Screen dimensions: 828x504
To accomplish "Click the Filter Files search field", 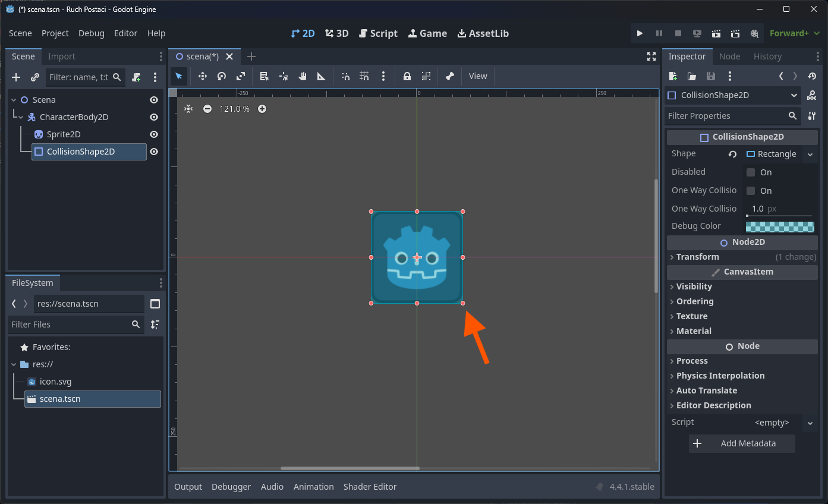I will (76, 325).
